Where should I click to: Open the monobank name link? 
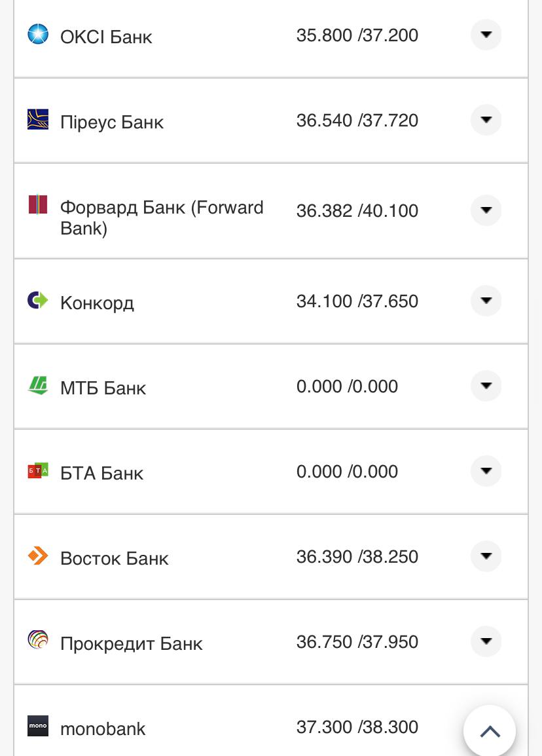pos(103,728)
